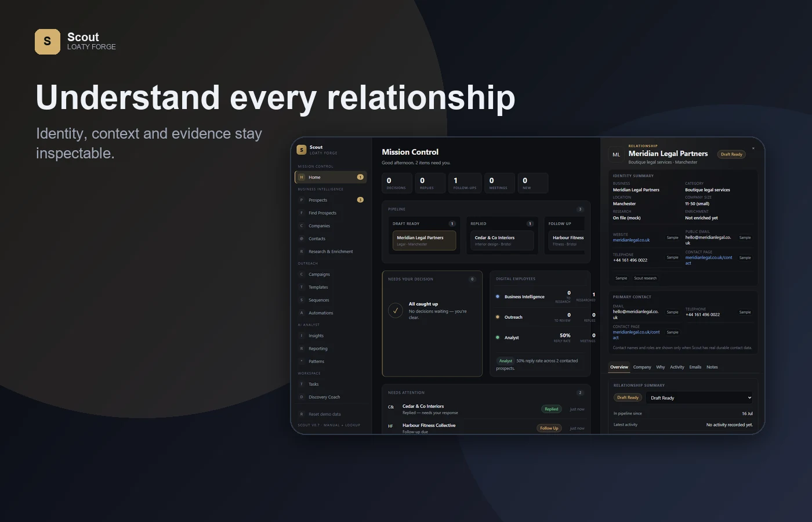Screen dimensions: 812x522
Task: Click the Reporting sidebar icon
Action: click(x=302, y=349)
